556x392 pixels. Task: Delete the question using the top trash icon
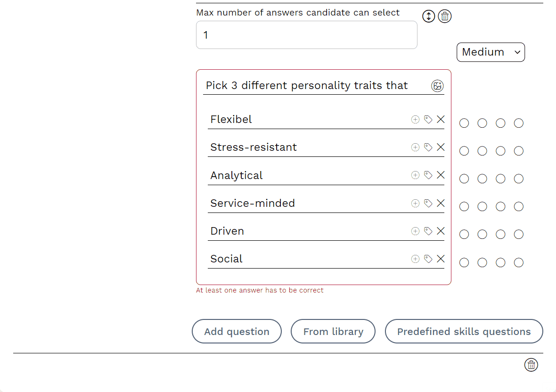445,16
